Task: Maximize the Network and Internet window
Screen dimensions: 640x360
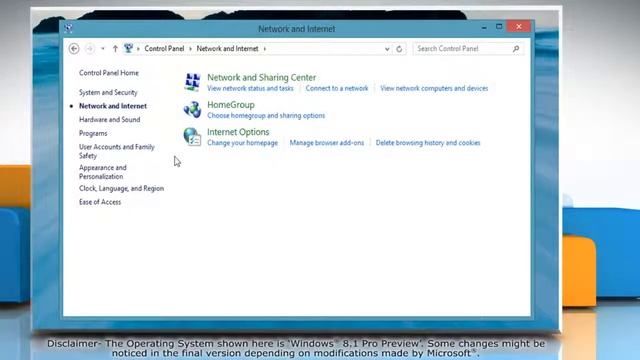Action: [499, 27]
